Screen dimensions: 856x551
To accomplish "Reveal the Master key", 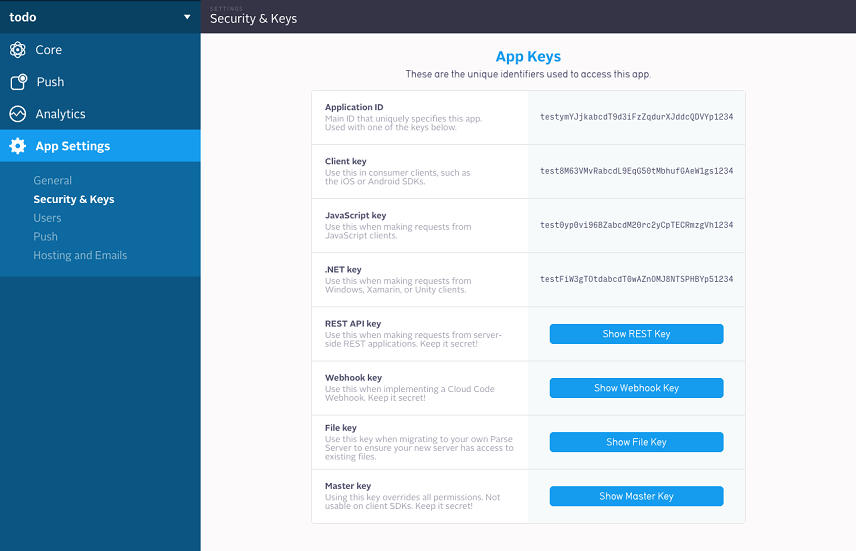I will [637, 496].
